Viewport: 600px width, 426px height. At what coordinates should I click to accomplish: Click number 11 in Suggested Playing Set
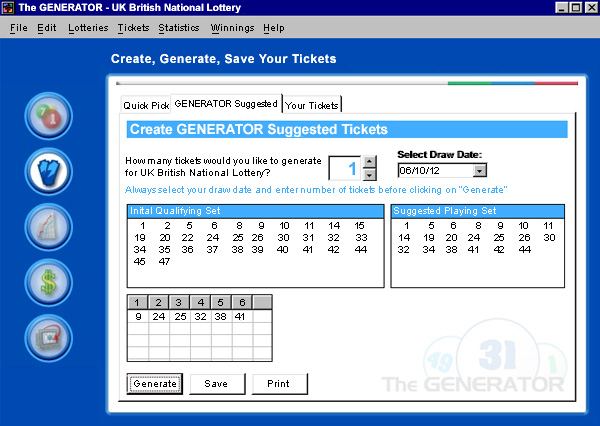point(548,225)
